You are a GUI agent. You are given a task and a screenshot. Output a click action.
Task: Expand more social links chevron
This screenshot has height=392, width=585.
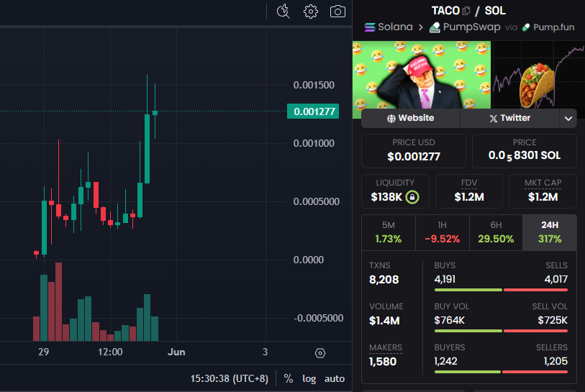coord(568,119)
